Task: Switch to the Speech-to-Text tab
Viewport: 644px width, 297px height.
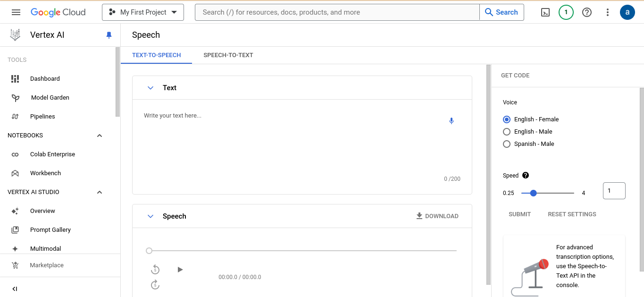Action: coord(228,55)
